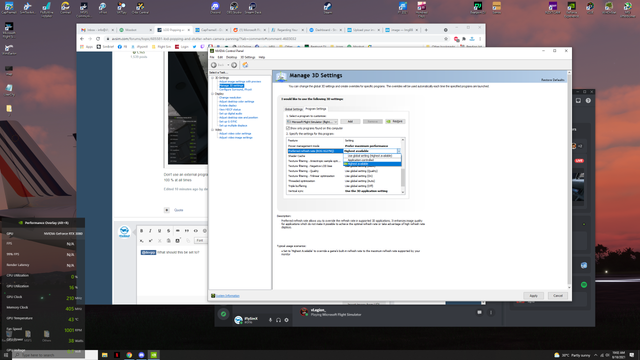
Task: Click the Chrome address bar URL
Action: coord(204,39)
